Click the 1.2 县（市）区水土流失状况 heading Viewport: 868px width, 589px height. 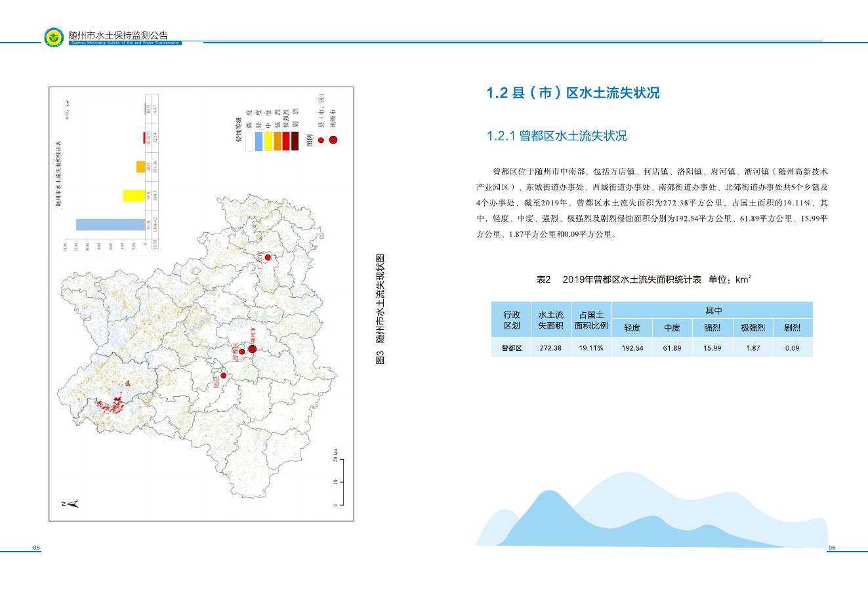click(x=573, y=93)
